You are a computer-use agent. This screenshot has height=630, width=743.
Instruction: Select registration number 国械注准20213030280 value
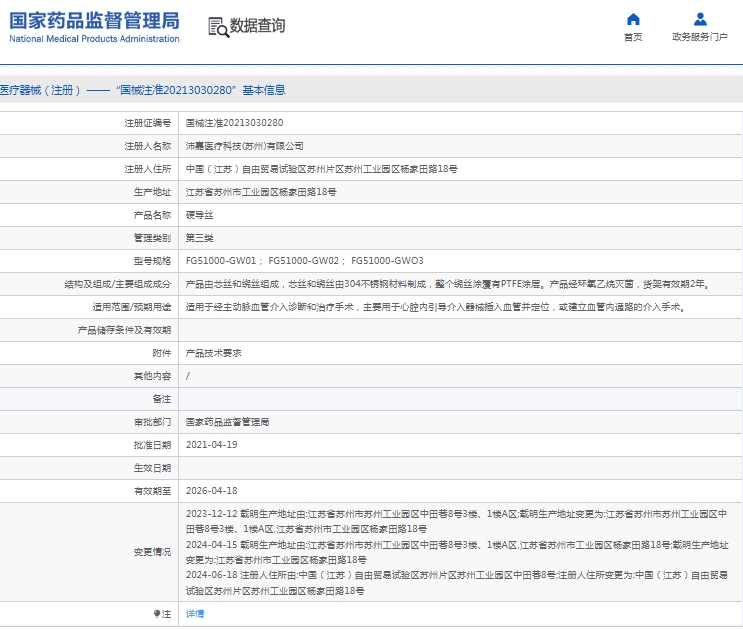click(235, 123)
